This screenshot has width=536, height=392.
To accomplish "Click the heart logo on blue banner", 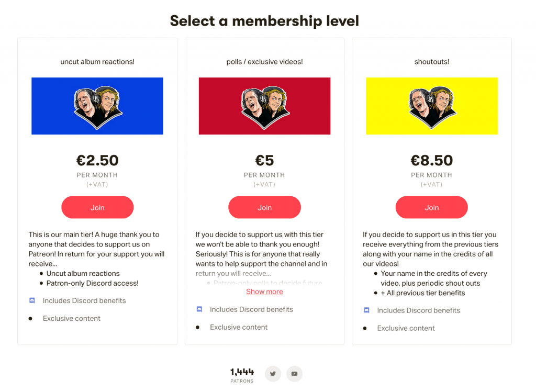I will (x=97, y=107).
